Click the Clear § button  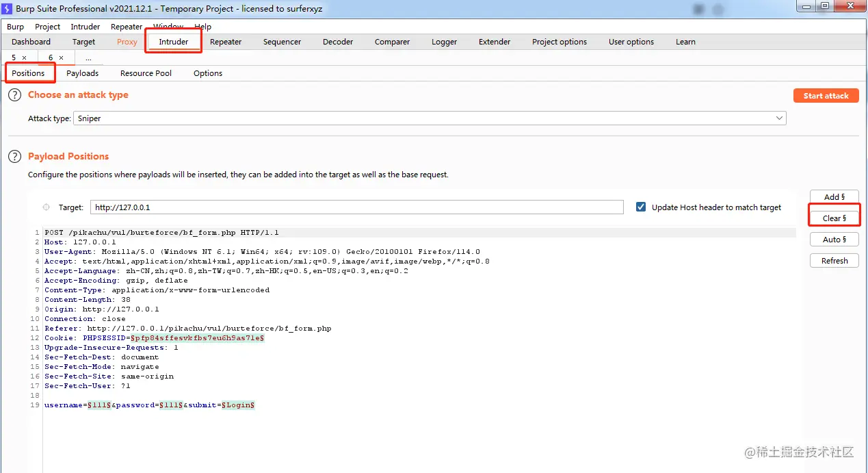834,218
